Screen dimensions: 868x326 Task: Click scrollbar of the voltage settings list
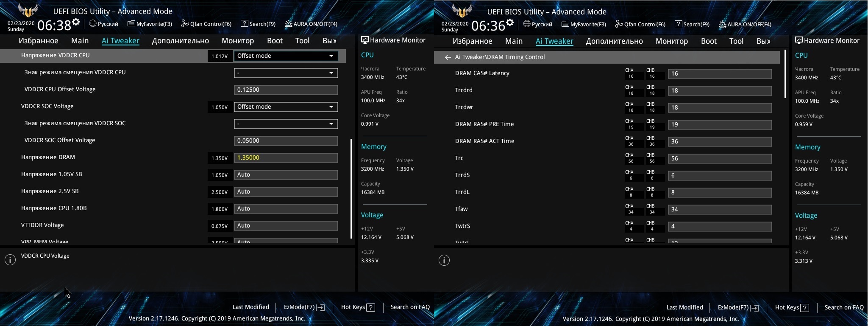coord(351,188)
